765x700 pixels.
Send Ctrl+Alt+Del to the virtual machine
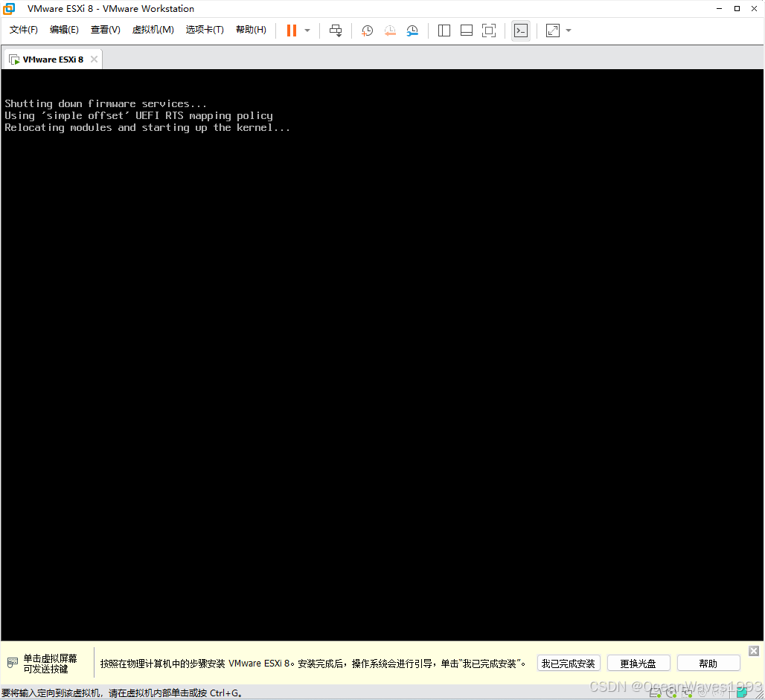336,30
